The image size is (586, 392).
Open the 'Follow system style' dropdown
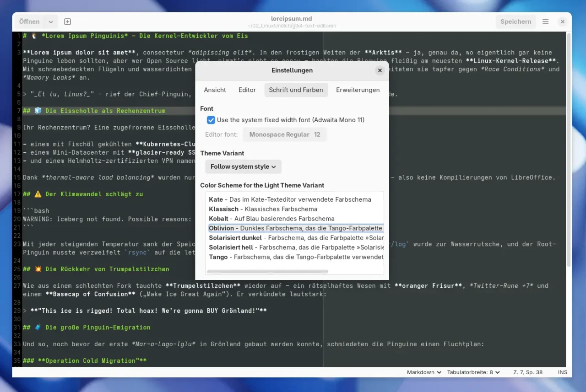[x=243, y=166]
